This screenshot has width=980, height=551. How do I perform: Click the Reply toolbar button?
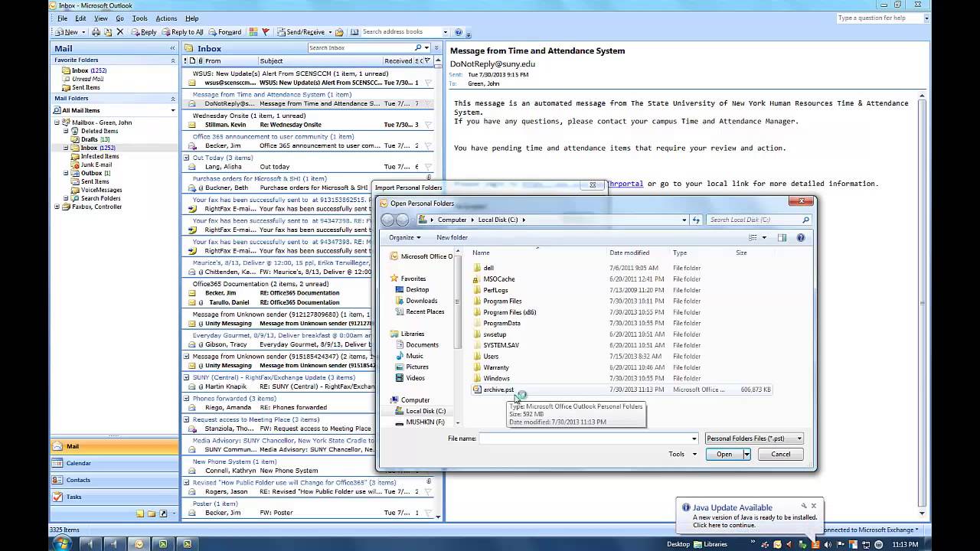[x=143, y=32]
